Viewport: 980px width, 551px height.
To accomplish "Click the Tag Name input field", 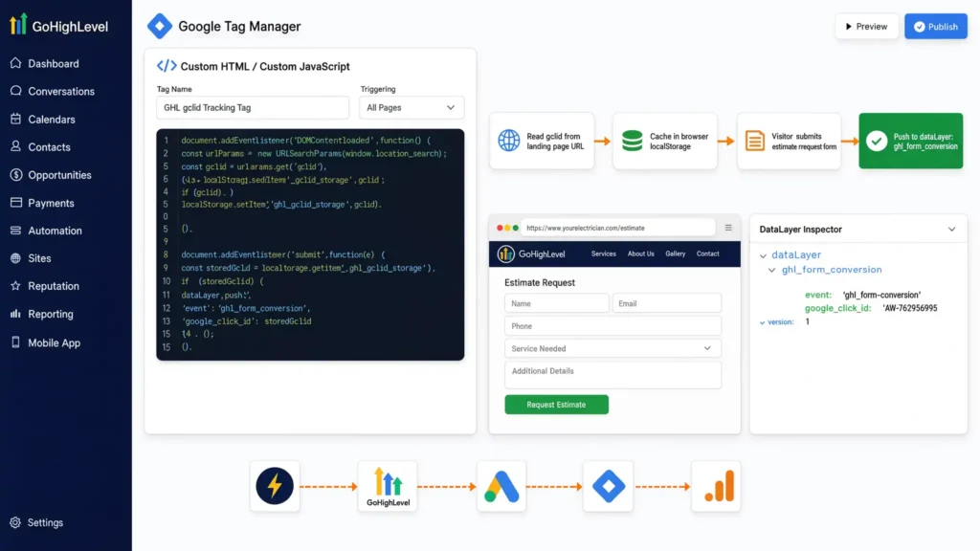I will click(x=253, y=107).
